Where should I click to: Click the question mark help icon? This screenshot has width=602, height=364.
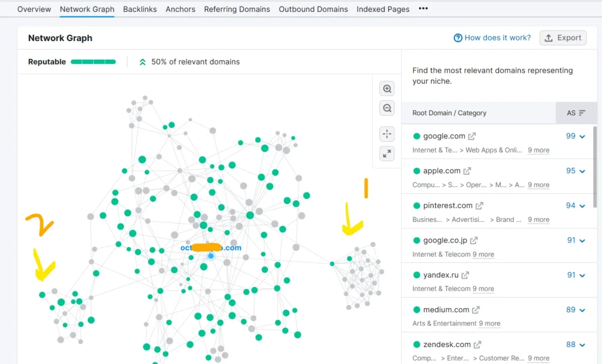coord(457,38)
